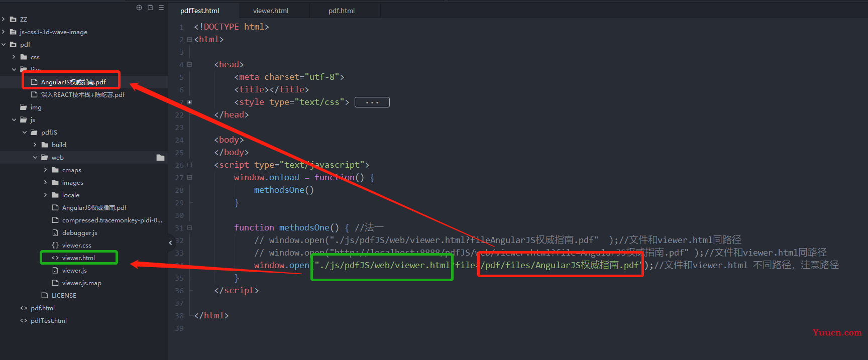Click the code icon beside pdfTest.html in the tree
Viewport: 868px width, 360px height.
pos(24,321)
